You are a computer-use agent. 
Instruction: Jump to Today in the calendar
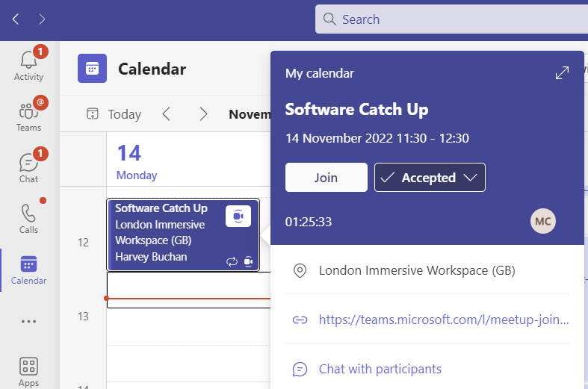point(114,114)
